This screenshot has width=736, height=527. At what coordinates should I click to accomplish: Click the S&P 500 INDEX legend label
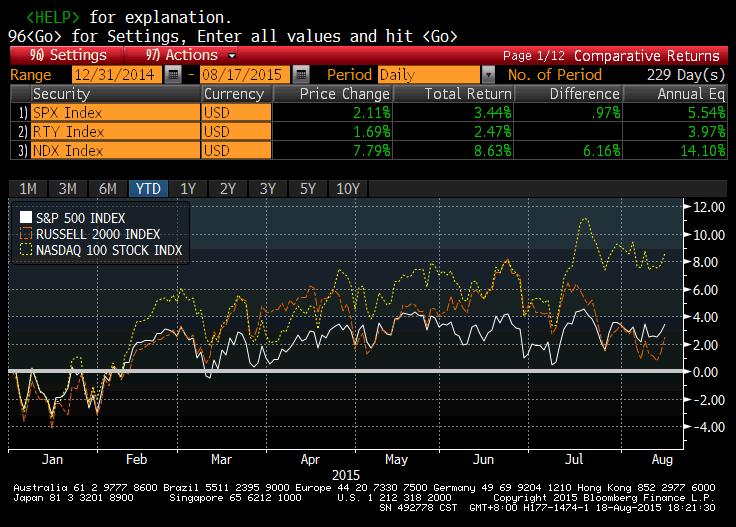tap(81, 218)
